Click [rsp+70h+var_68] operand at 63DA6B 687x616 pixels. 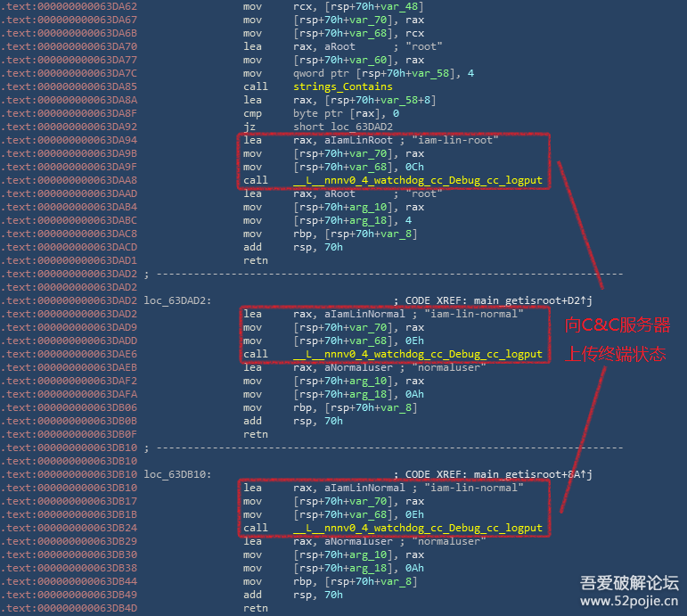click(343, 33)
